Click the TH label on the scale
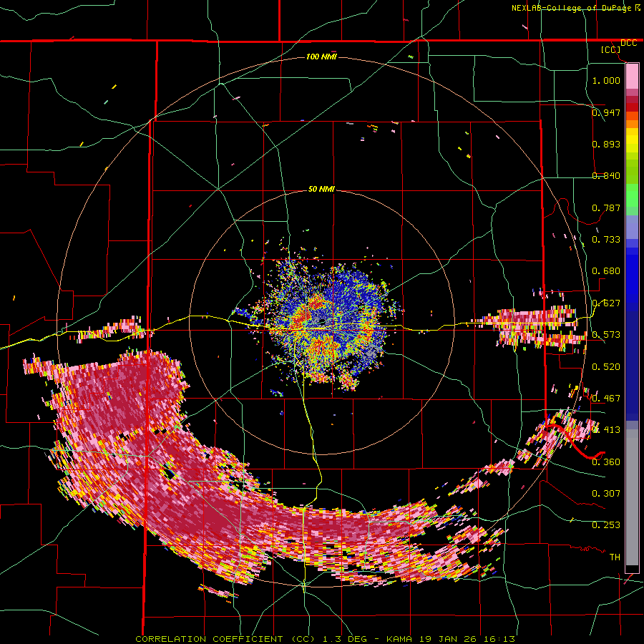Viewport: 644px width, 644px height. pos(615,557)
